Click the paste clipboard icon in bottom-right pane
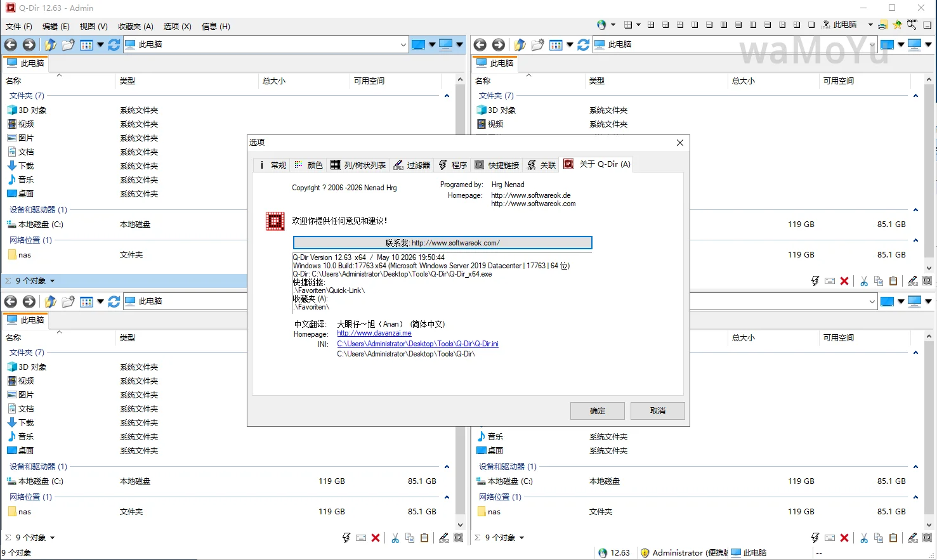Screen dimensions: 937x560 pyautogui.click(x=893, y=538)
